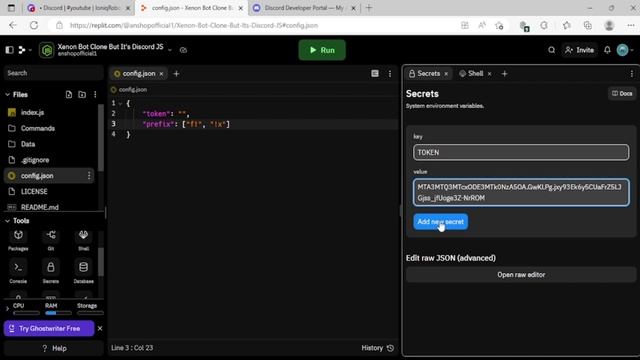Screen dimensions: 640x360
Task: Open the Help menu
Action: 54,348
